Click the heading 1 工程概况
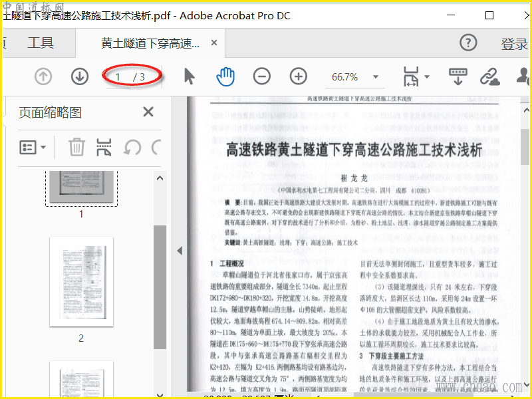Screen dimensions: 532x399 tap(227, 264)
